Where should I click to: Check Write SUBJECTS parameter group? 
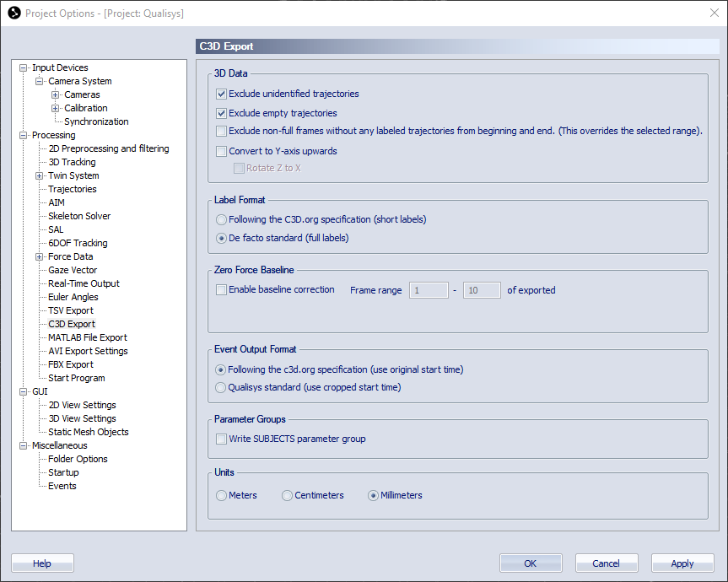point(222,439)
